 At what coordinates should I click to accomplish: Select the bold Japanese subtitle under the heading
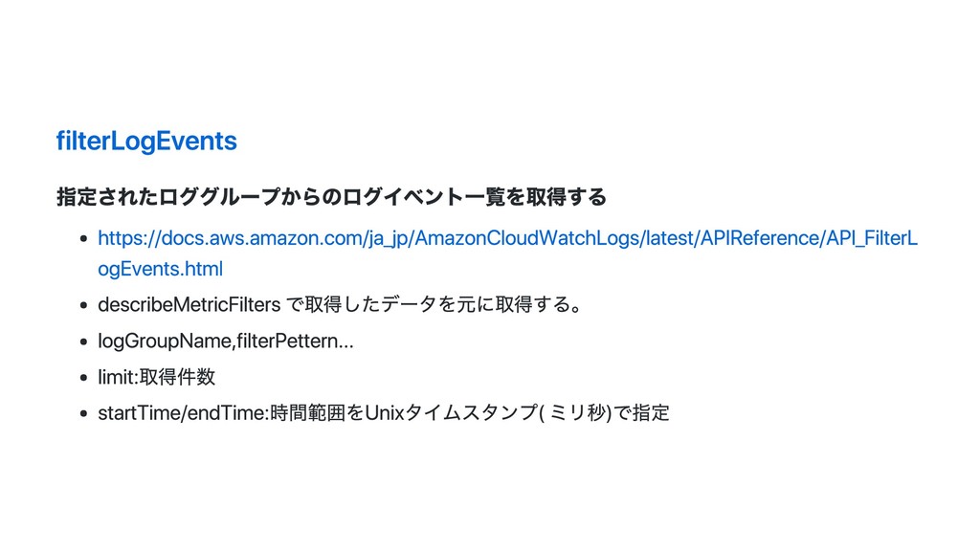tap(331, 197)
